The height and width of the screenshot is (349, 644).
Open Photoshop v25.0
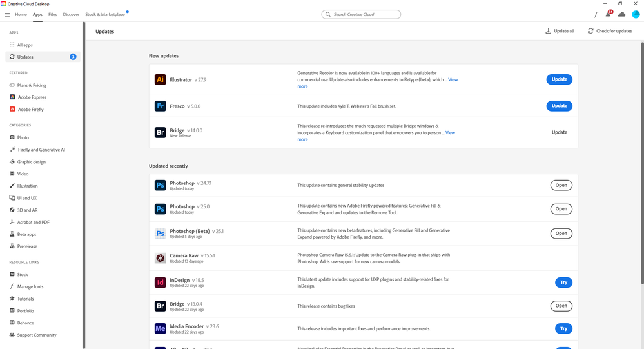click(x=561, y=209)
